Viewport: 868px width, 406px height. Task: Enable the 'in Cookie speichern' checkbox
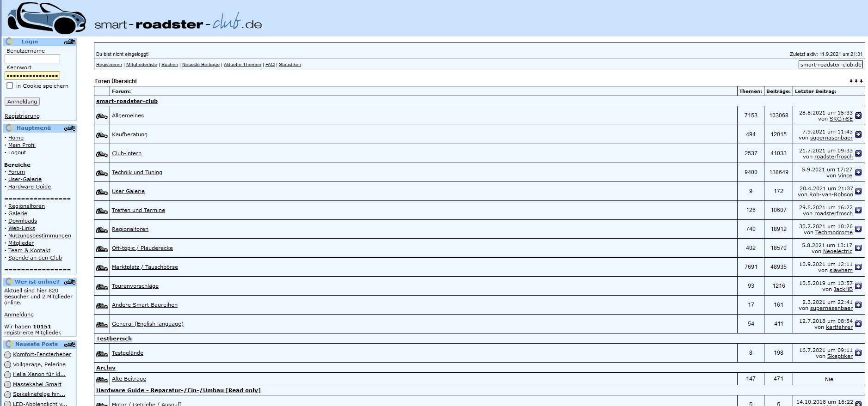10,85
